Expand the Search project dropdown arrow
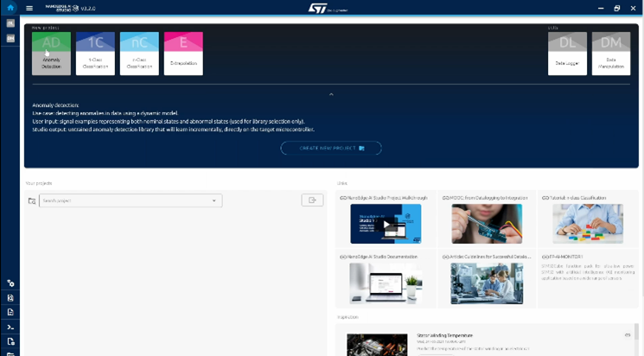Screen dimensions: 644x356 coord(214,200)
